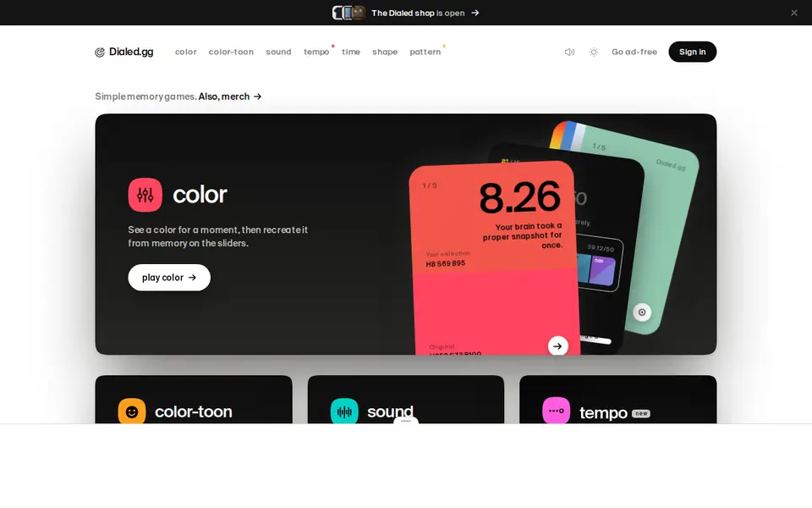Click the target icon on green card
This screenshot has width=812, height=508.
(642, 312)
